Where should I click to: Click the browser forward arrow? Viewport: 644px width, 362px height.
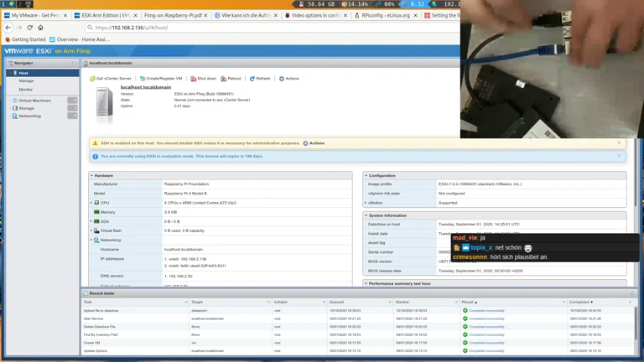(19, 28)
